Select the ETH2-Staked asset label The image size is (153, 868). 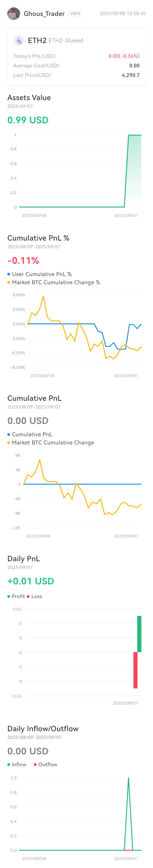pos(66,41)
